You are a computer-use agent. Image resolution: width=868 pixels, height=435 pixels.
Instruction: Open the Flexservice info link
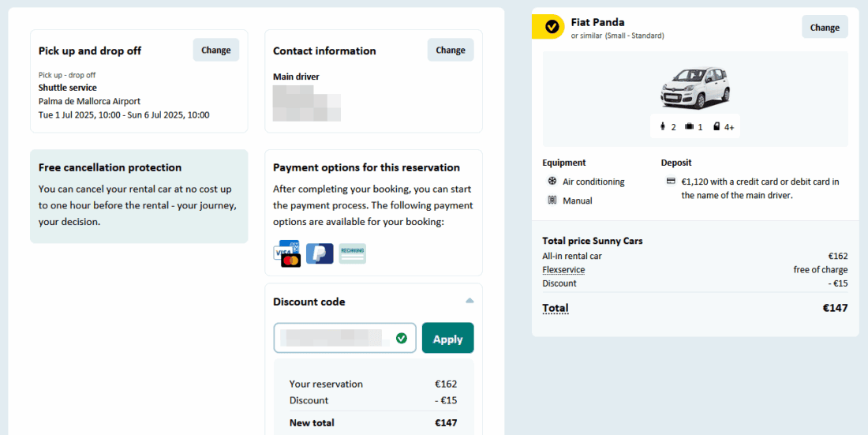click(x=563, y=269)
